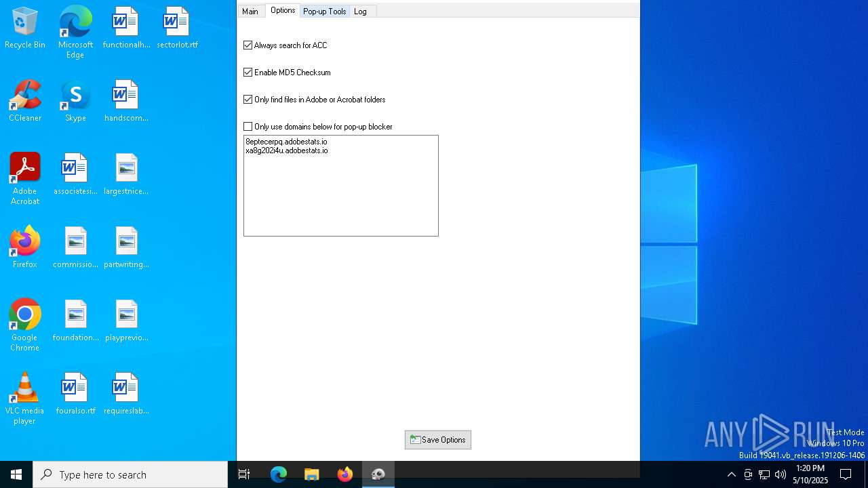Open sectorlot.rtf desktop file
Viewport: 868px width, 488px height.
[x=177, y=28]
